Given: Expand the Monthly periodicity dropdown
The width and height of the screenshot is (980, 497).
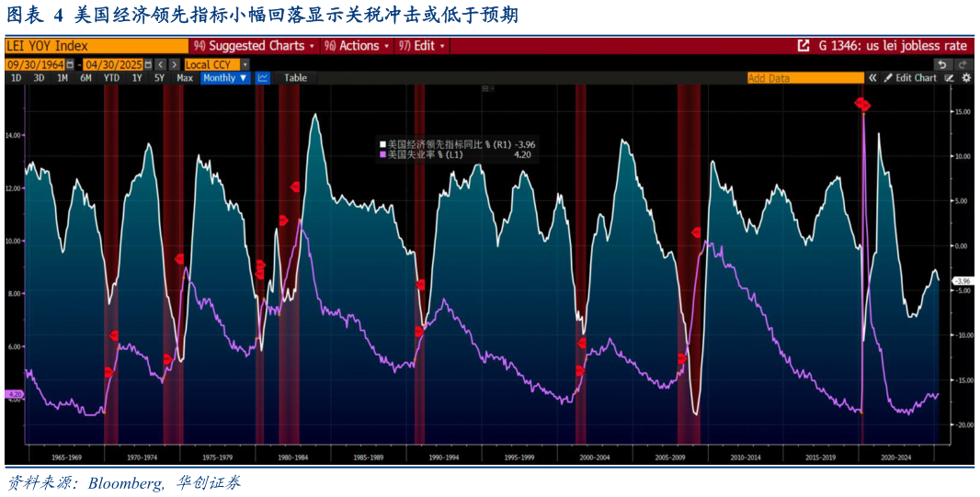Looking at the screenshot, I should (x=225, y=78).
